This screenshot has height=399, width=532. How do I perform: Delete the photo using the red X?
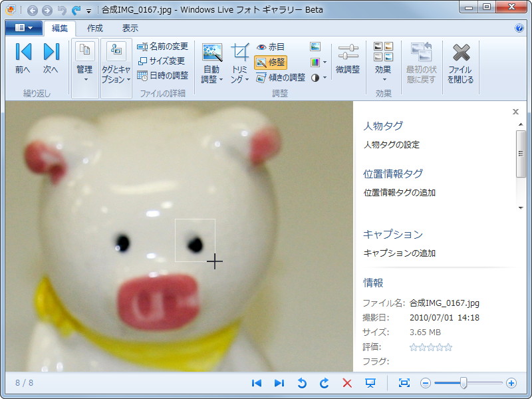(346, 383)
